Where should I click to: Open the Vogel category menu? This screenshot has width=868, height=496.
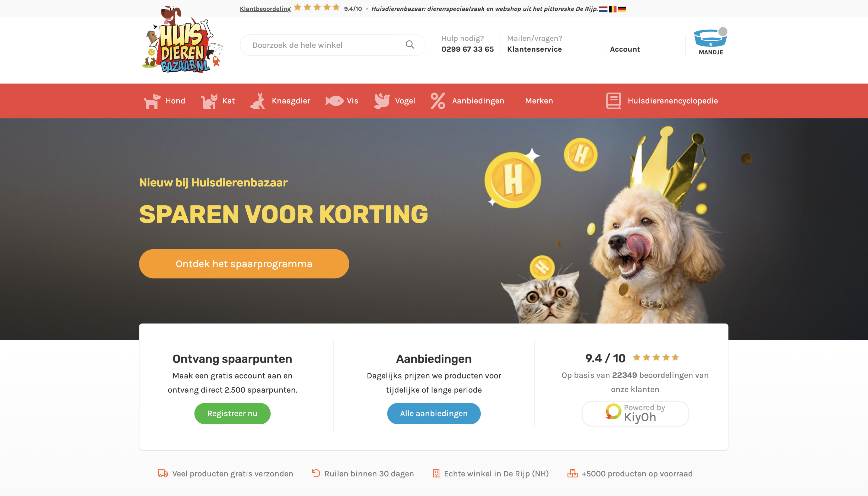(x=394, y=101)
